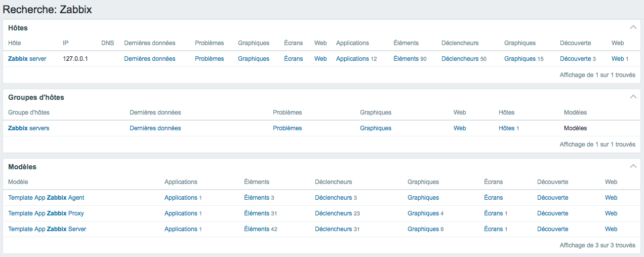Collapse the Modèles section
The image size is (644, 257).
633,166
